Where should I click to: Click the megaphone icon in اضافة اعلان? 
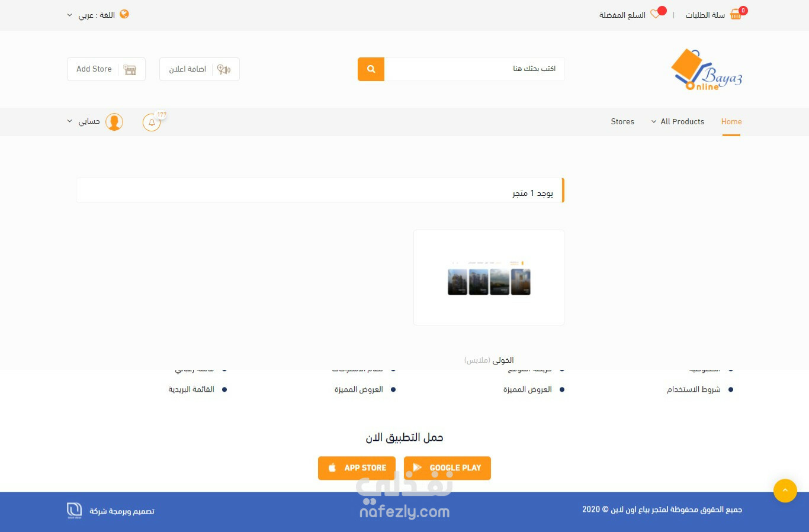tap(223, 69)
